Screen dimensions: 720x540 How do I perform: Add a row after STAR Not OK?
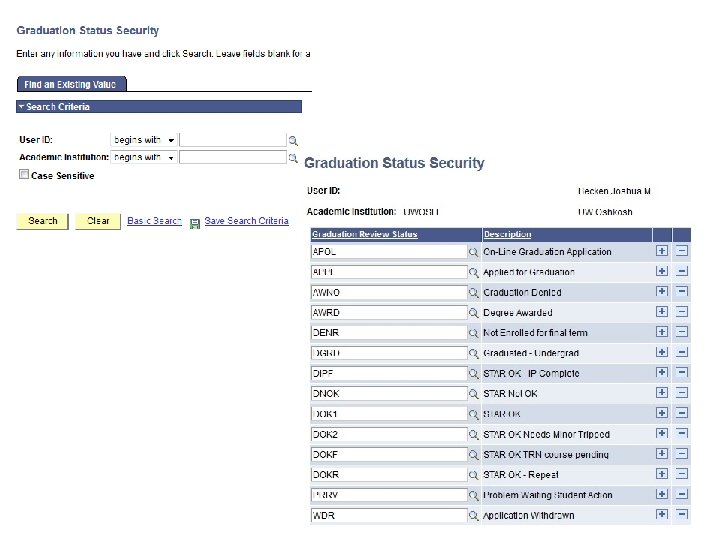[x=661, y=393]
